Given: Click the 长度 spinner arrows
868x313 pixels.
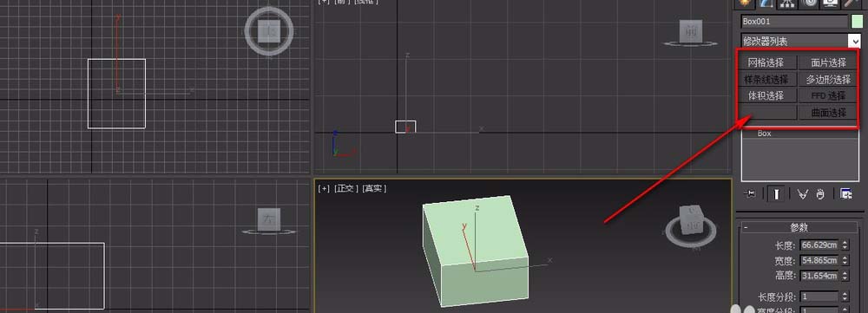Looking at the screenshot, I should (x=845, y=245).
